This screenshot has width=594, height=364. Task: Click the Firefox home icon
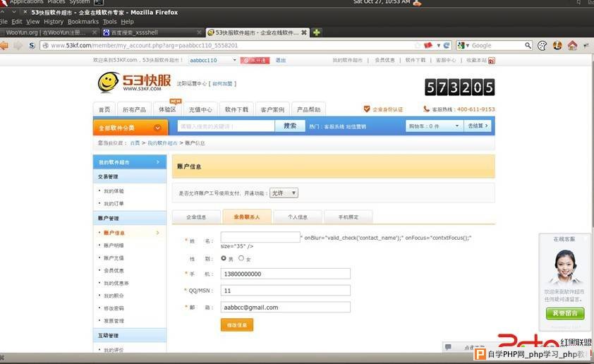pyautogui.click(x=572, y=45)
